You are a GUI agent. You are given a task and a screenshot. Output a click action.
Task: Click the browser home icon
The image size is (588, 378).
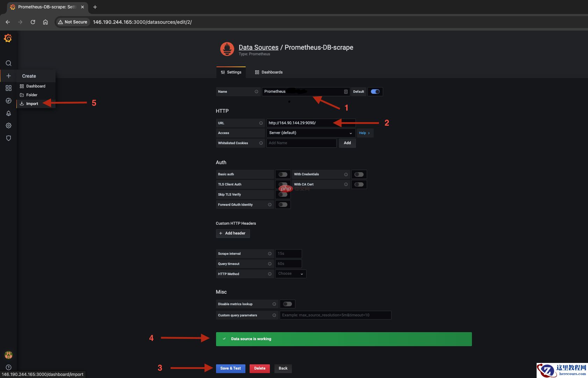[x=45, y=22]
